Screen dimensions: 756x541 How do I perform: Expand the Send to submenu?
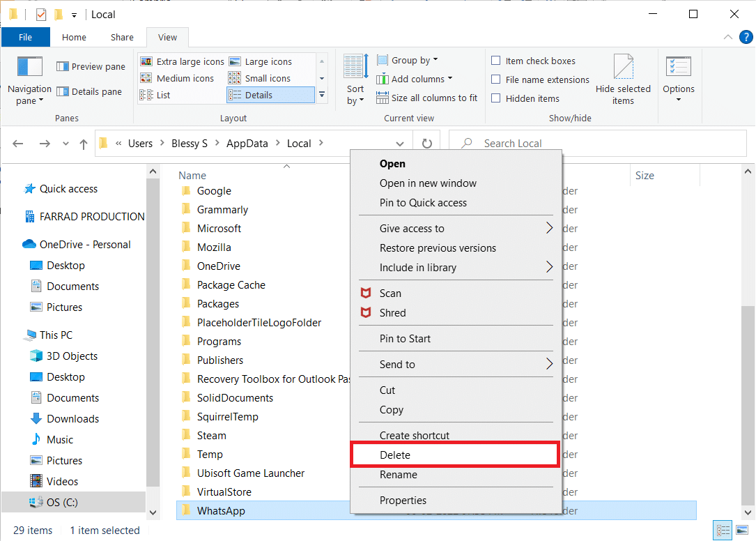[x=456, y=365]
